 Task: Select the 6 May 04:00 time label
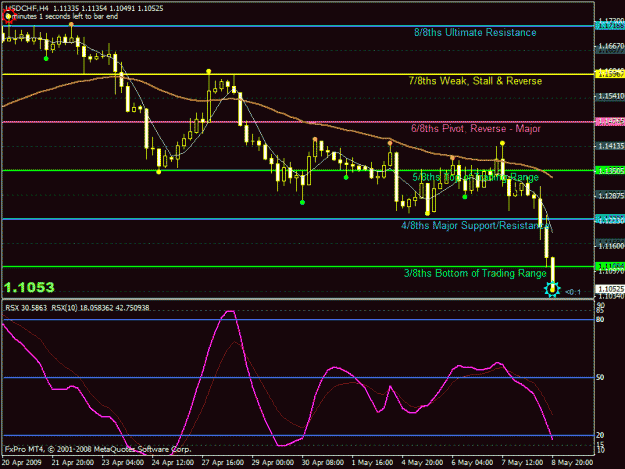tap(472, 463)
